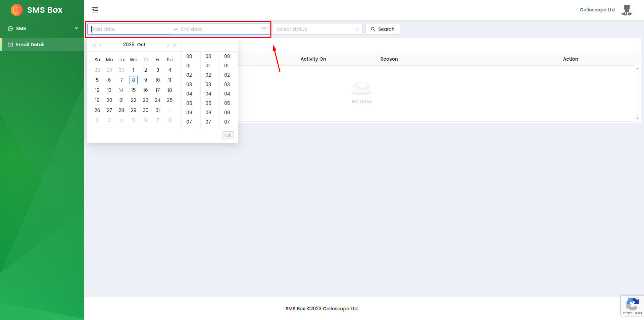Select October 15 in the calendar
644x320 pixels.
pos(134,90)
